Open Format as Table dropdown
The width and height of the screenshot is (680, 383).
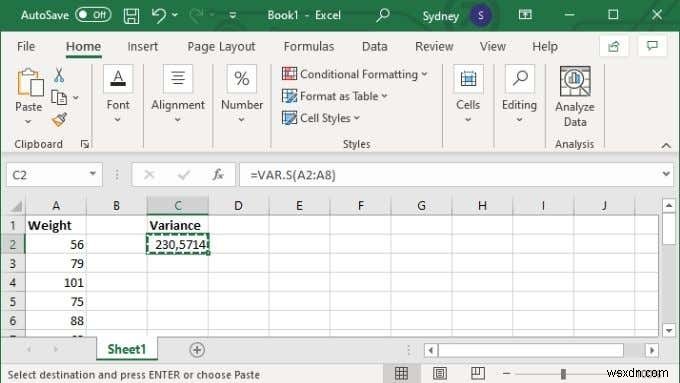coord(334,96)
